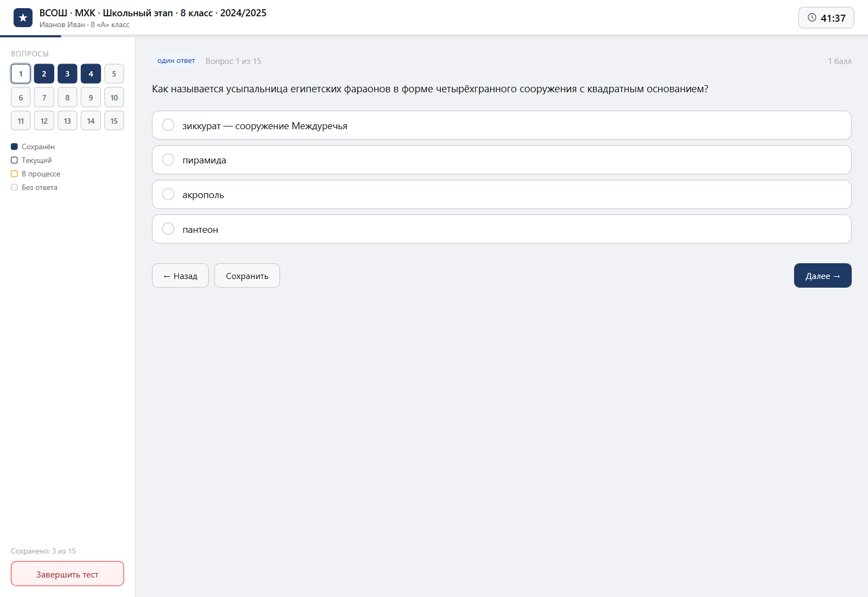This screenshot has height=597, width=868.
Task: Click the student name «Иванов Иван · 8 «А» класс»
Action: pyautogui.click(x=85, y=25)
